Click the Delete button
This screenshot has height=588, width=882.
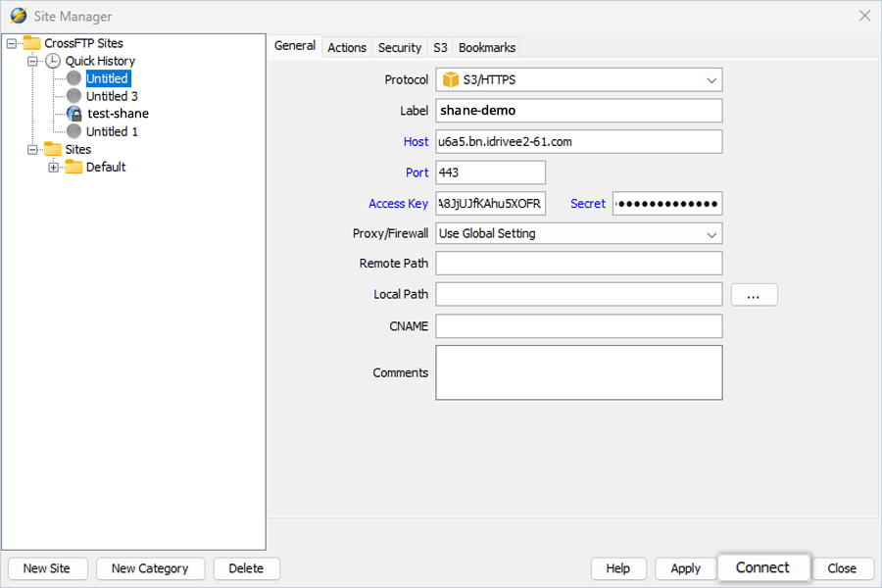point(246,568)
